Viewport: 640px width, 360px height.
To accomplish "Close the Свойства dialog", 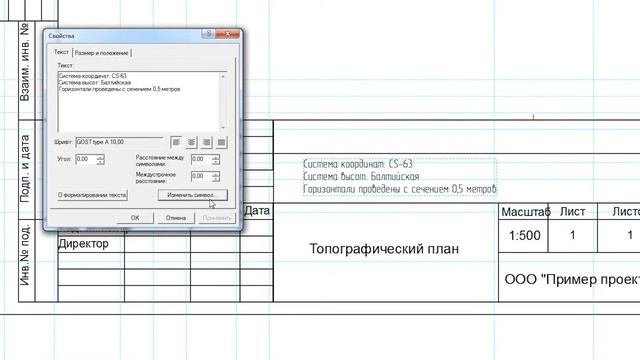I will point(227,33).
